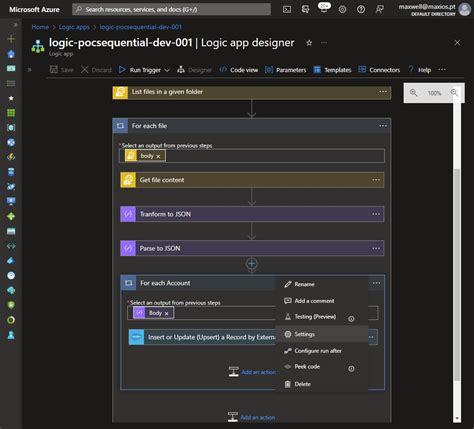Image resolution: width=474 pixels, height=429 pixels.
Task: Click the For each file output input field
Action: (252, 156)
